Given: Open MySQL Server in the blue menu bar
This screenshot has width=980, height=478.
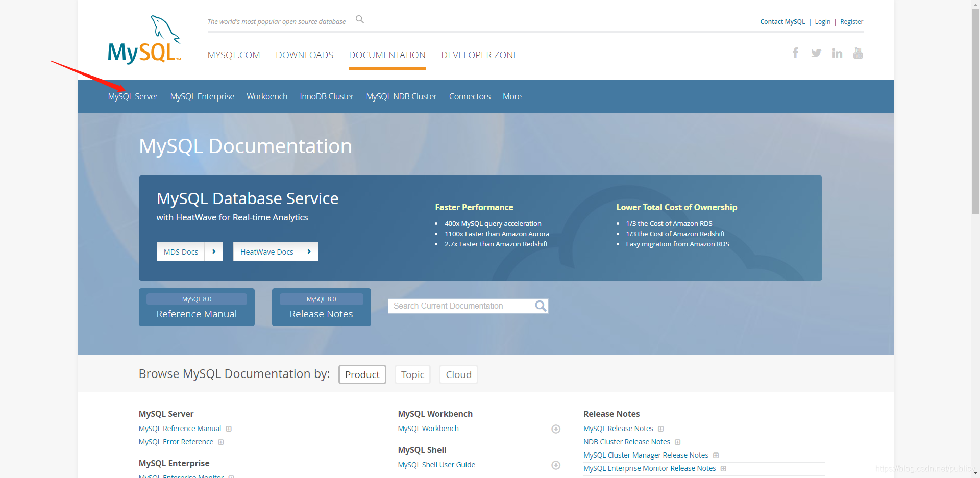Looking at the screenshot, I should 133,96.
